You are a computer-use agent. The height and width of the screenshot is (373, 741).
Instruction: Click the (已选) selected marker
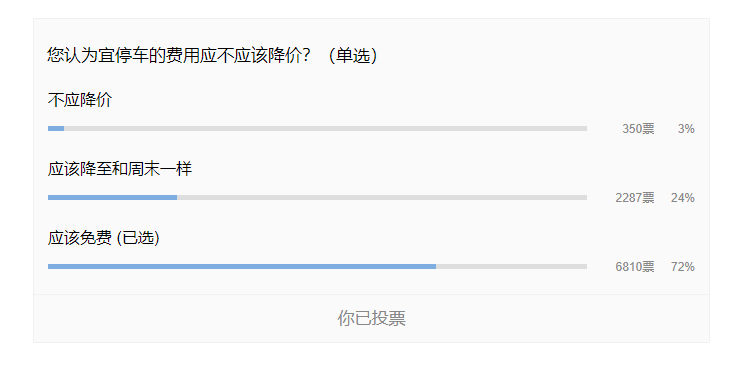point(138,238)
